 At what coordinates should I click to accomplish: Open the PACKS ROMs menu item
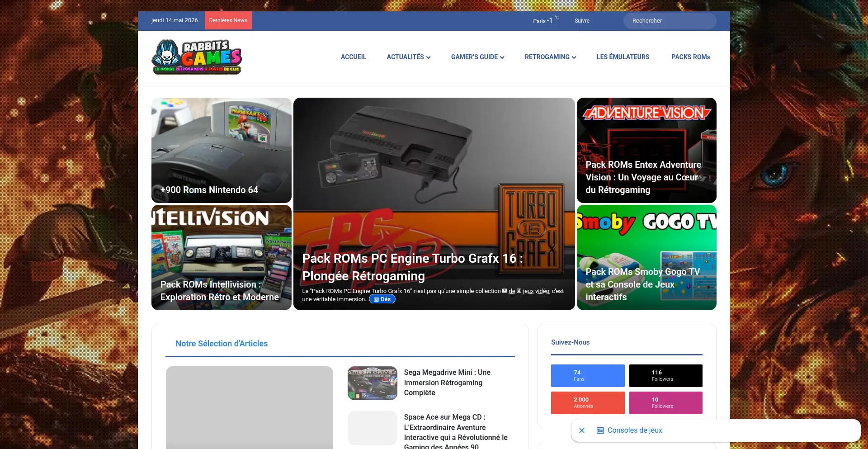tap(691, 57)
